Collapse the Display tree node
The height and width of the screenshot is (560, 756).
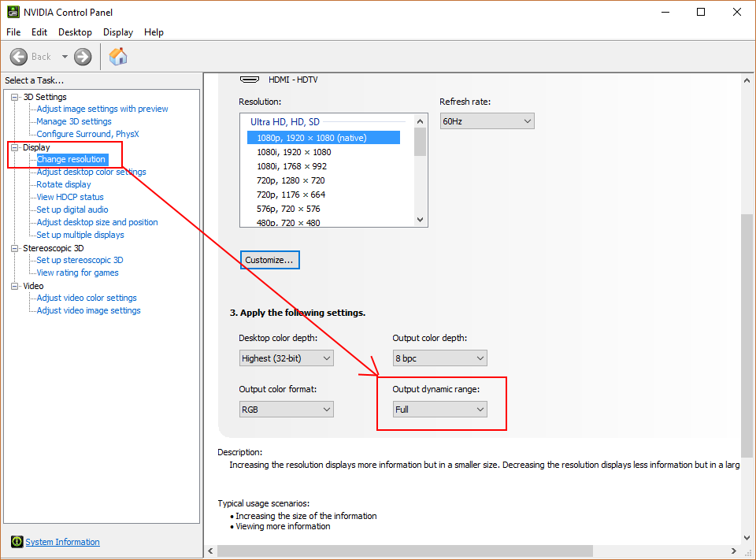coord(15,147)
